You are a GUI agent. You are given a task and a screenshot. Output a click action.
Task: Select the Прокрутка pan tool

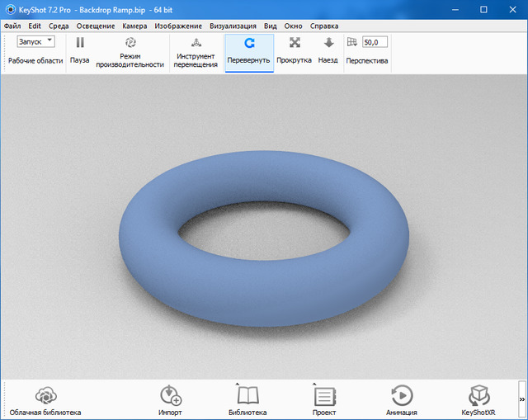coord(294,50)
